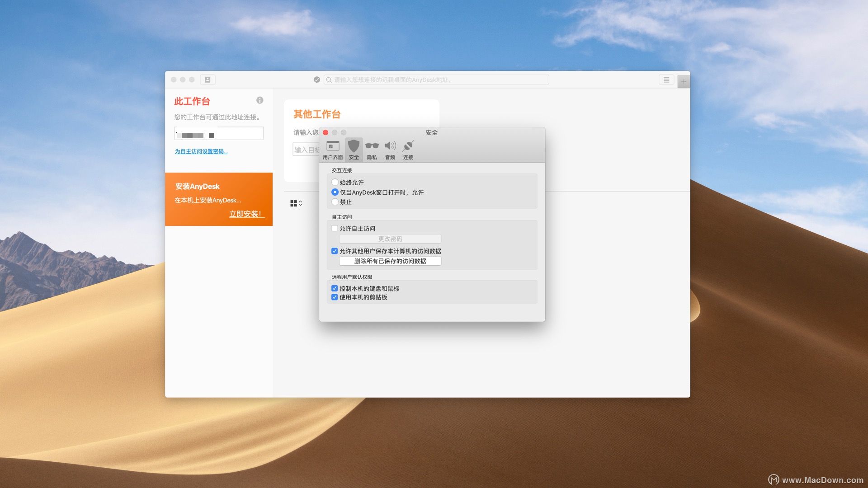The image size is (868, 488).
Task: Select the 始终允许 radio option
Action: (335, 182)
